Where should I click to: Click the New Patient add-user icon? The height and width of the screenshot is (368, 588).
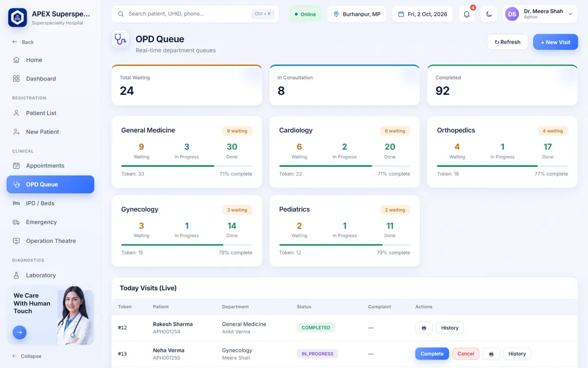[16, 132]
